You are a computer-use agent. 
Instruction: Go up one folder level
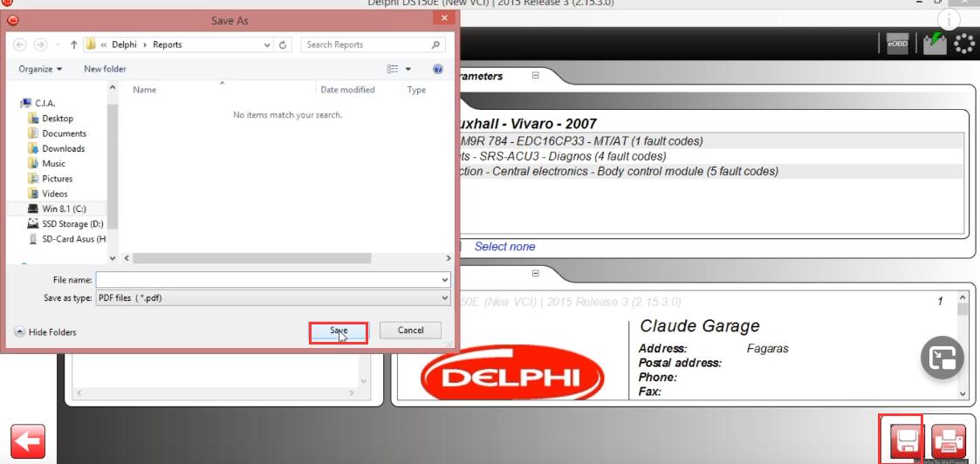click(74, 45)
